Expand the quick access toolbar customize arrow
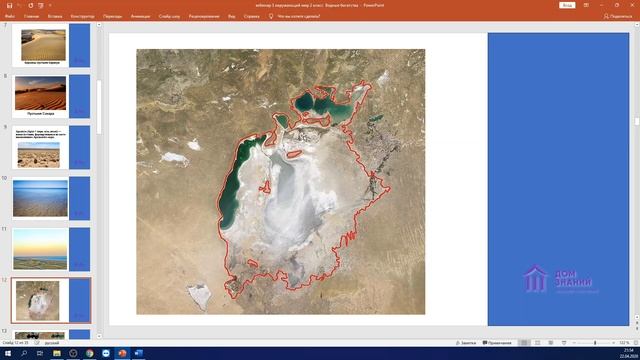Image resolution: width=640 pixels, height=360 pixels. pyautogui.click(x=50, y=6)
